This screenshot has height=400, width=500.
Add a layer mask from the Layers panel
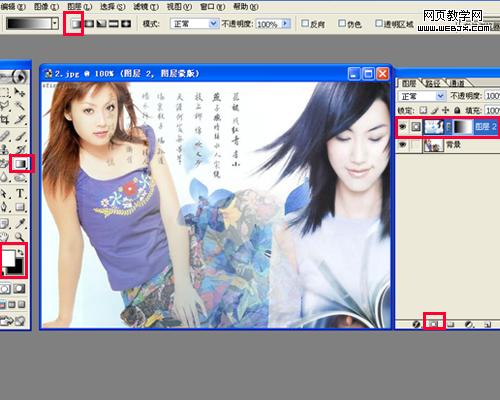[433, 324]
